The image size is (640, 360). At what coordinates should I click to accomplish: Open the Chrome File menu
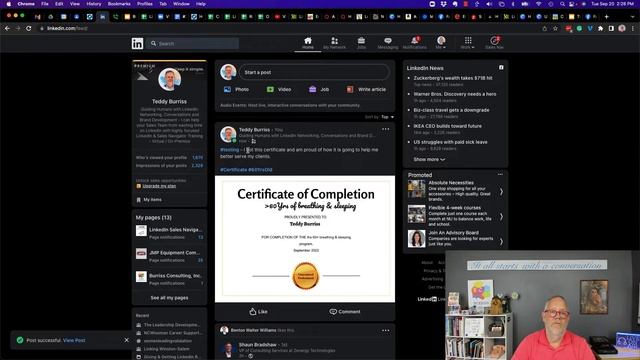coord(45,4)
